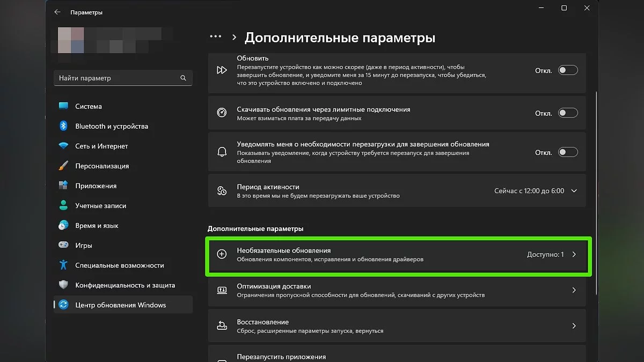Go to Bluetooth и устройства section

click(123, 126)
